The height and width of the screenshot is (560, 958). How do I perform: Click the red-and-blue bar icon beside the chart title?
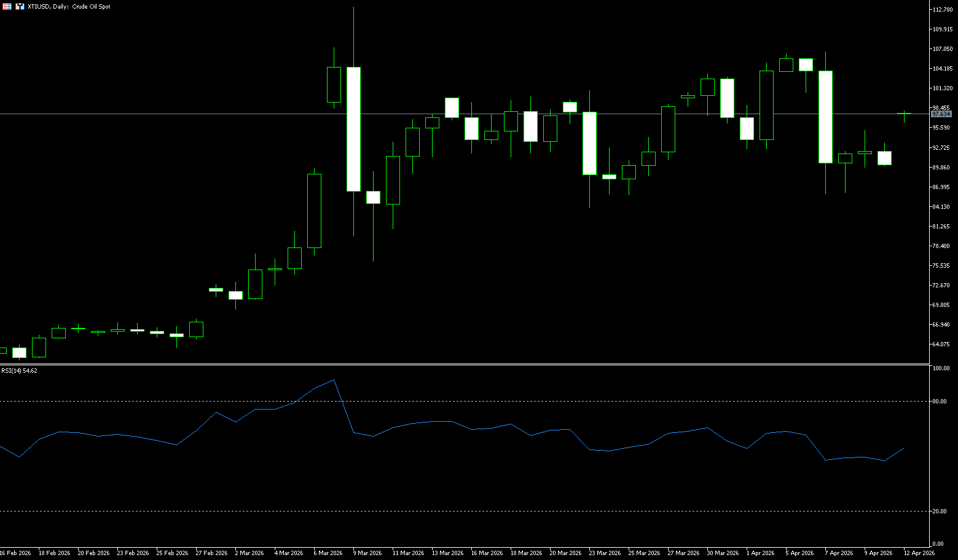(20, 6)
